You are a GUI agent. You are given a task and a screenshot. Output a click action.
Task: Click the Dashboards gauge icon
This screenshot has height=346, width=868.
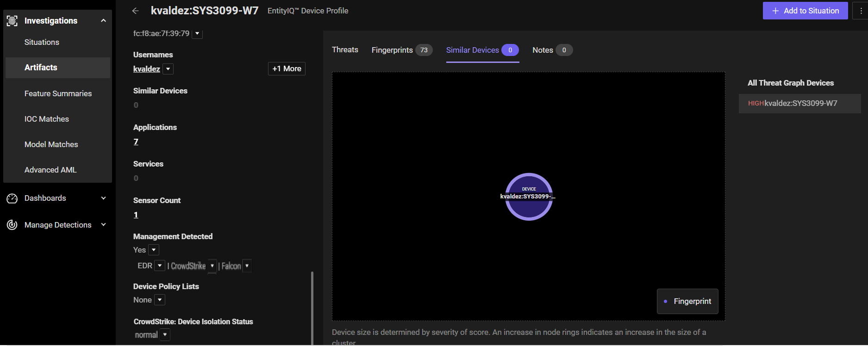12,198
